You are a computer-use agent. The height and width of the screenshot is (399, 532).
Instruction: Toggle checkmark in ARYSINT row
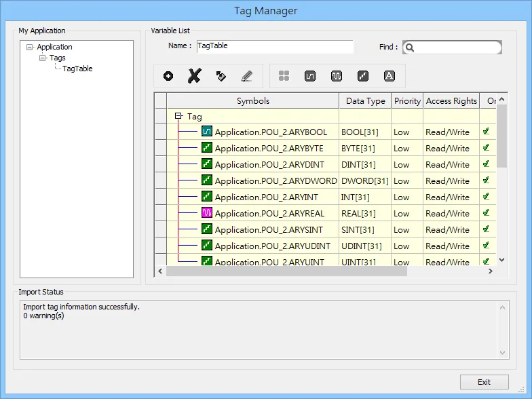[486, 229]
